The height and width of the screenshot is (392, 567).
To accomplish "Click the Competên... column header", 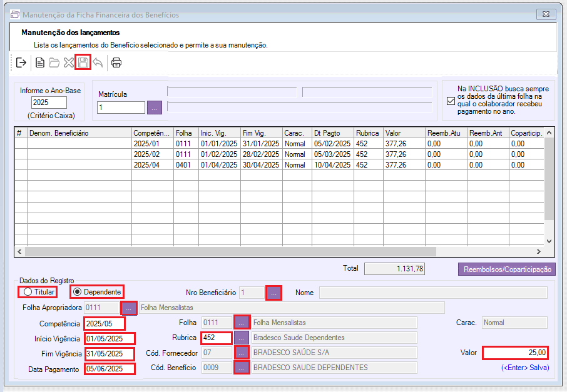I will coord(152,133).
